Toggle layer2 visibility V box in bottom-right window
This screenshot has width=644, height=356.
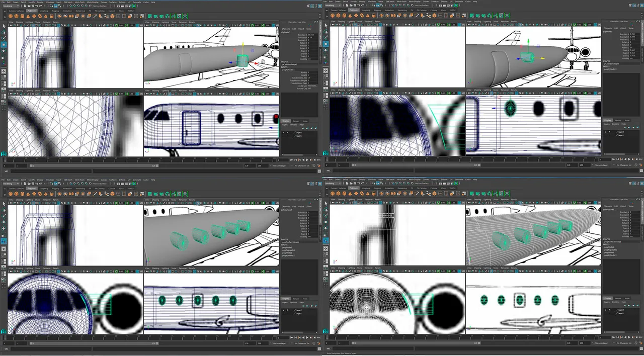click(606, 310)
